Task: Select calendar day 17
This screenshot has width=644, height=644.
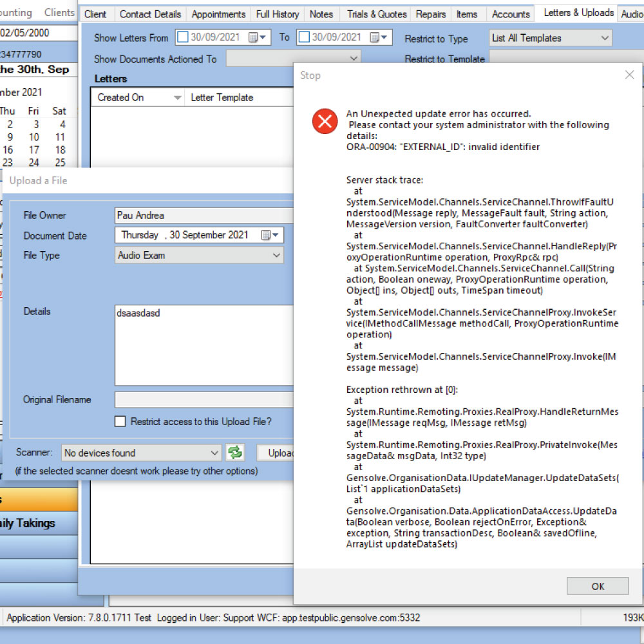Action: [34, 150]
